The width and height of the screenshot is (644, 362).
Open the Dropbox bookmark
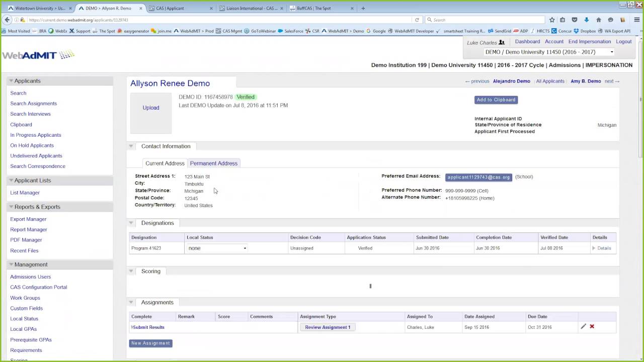585,31
